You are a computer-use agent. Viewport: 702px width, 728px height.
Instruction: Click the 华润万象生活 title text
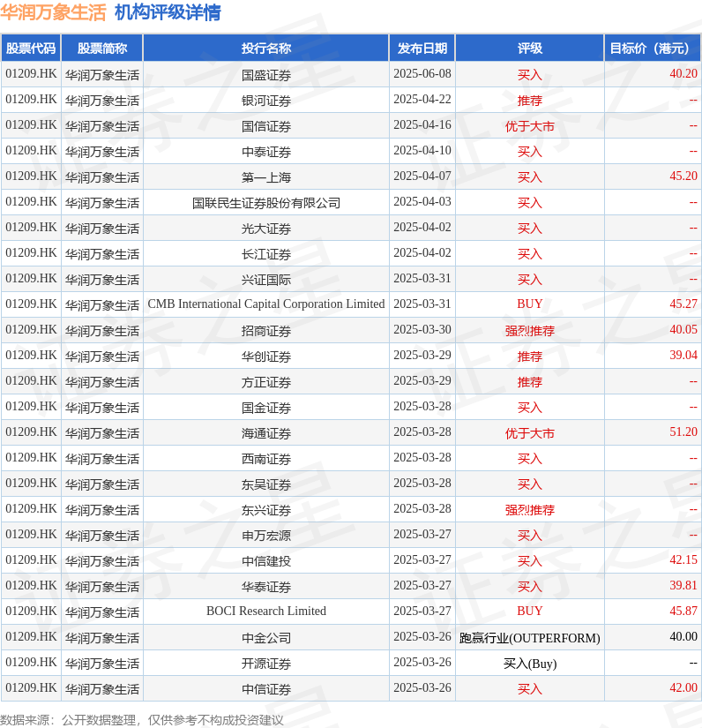point(53,13)
